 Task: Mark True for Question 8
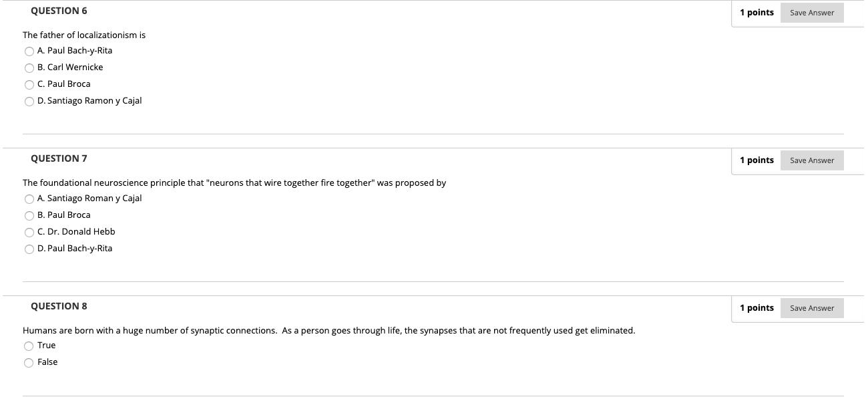[x=29, y=346]
